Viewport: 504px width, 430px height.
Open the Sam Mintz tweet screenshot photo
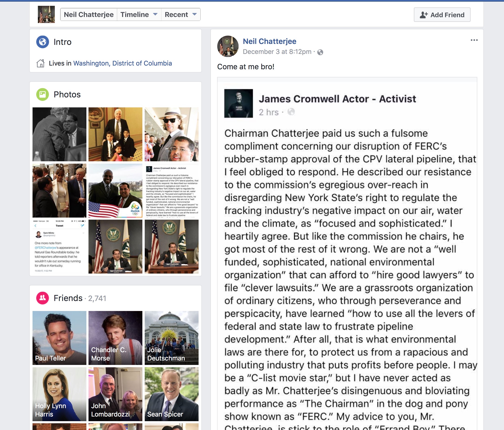tap(59, 246)
